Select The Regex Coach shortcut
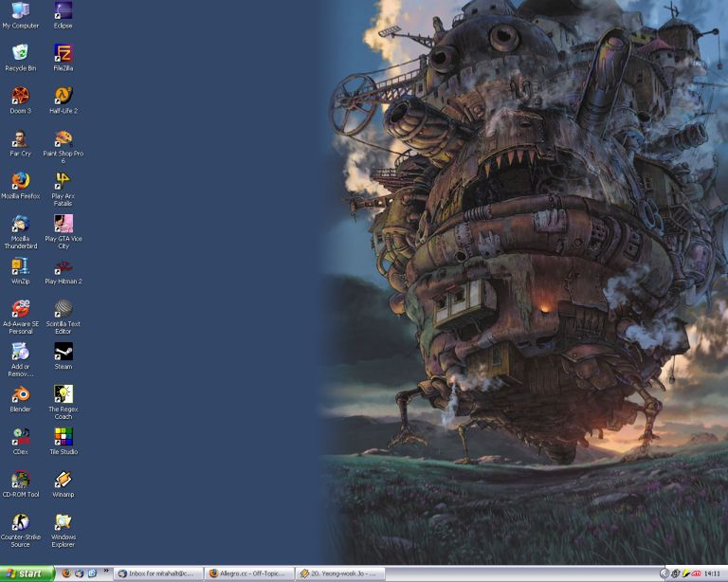 click(63, 394)
